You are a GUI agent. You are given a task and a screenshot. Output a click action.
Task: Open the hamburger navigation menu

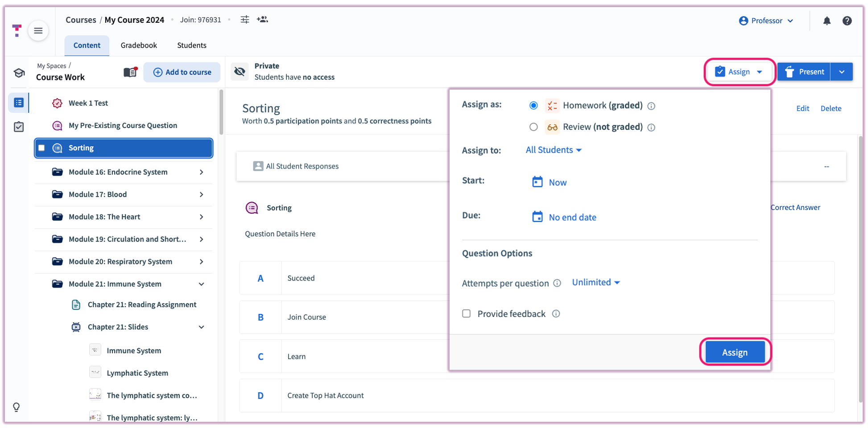pos(38,31)
